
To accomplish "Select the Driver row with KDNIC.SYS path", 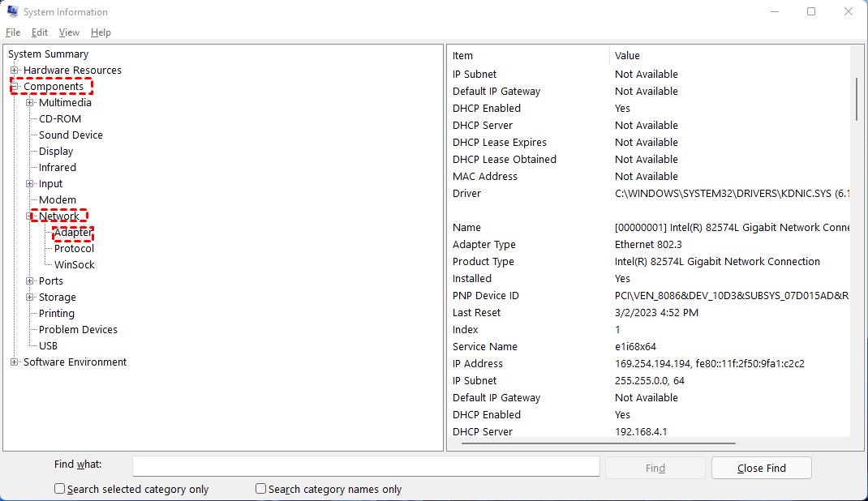I will (649, 194).
